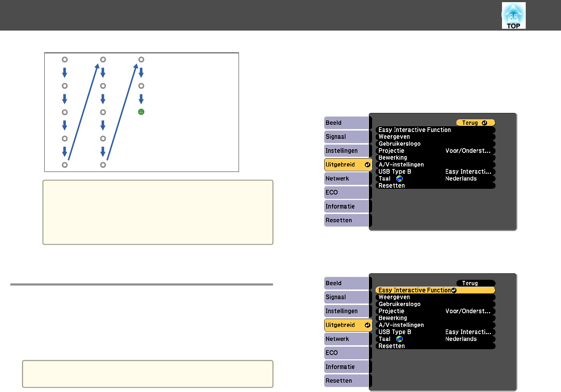Select USB Type B in upper menu
Screen dimensions: 561x392
pos(435,172)
